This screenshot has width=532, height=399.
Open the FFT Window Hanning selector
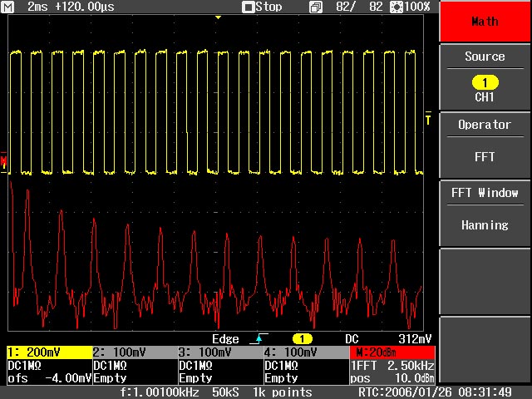pyautogui.click(x=485, y=211)
